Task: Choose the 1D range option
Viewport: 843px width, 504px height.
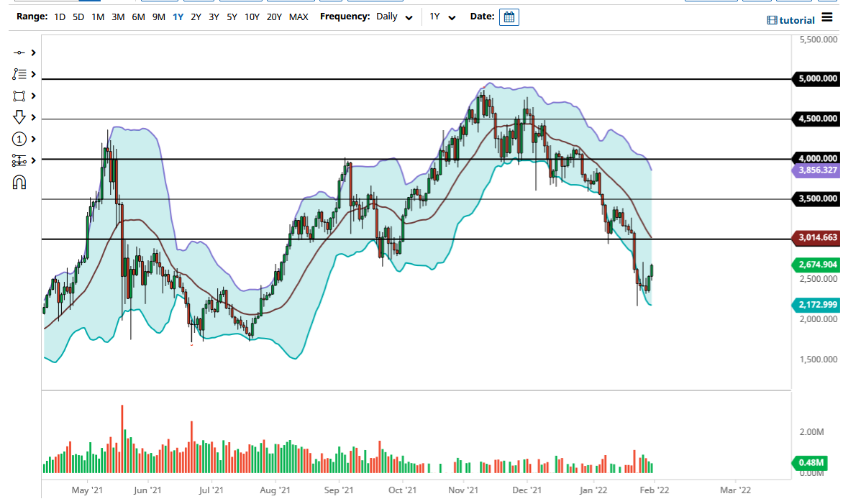Action: [60, 17]
